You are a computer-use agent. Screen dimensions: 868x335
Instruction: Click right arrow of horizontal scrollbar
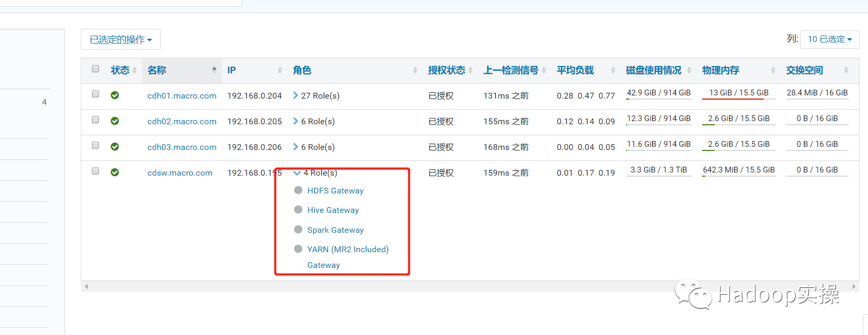point(854,287)
